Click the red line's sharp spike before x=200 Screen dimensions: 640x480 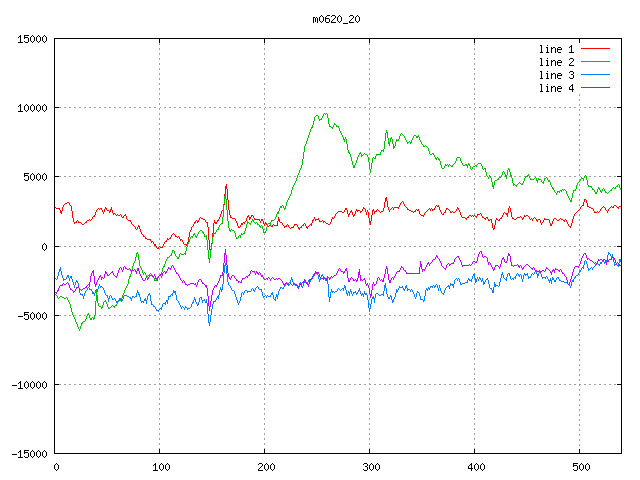[226, 185]
